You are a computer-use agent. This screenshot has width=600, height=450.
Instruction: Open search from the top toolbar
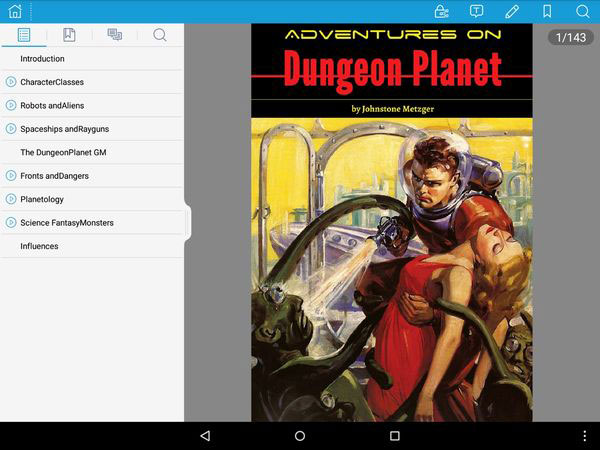tap(583, 11)
